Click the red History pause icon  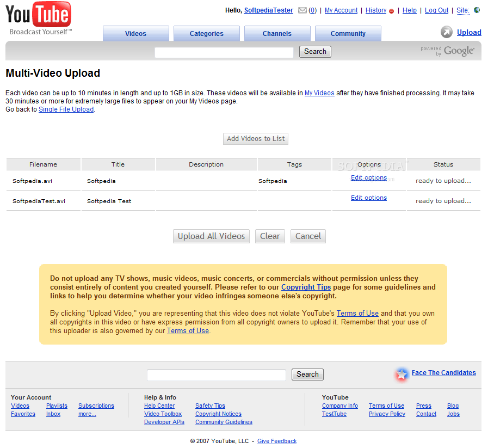coord(391,11)
